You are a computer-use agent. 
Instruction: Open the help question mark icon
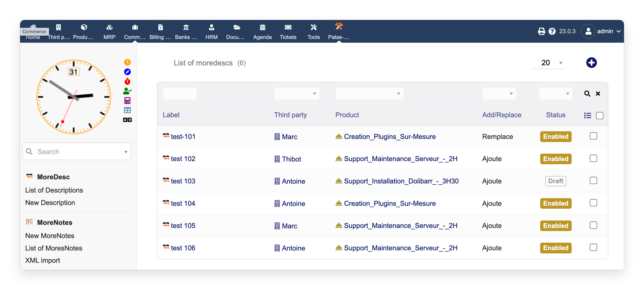552,31
